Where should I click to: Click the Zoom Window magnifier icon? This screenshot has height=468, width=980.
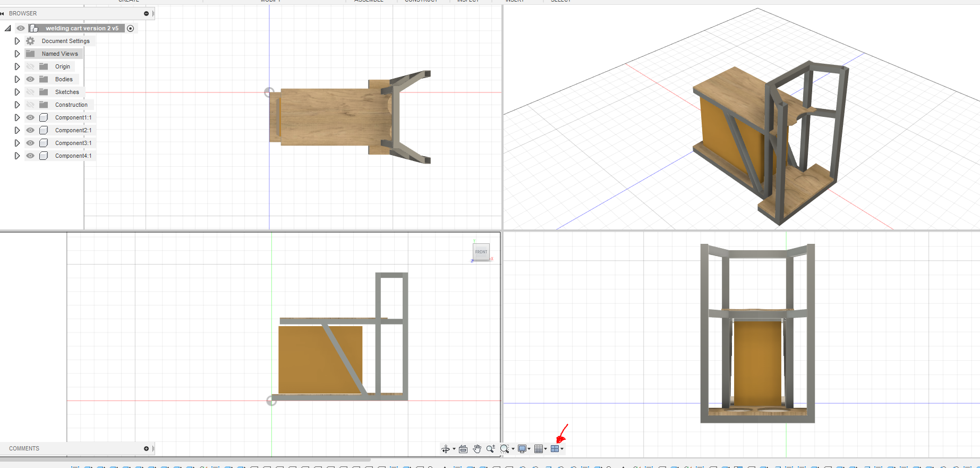(x=505, y=449)
